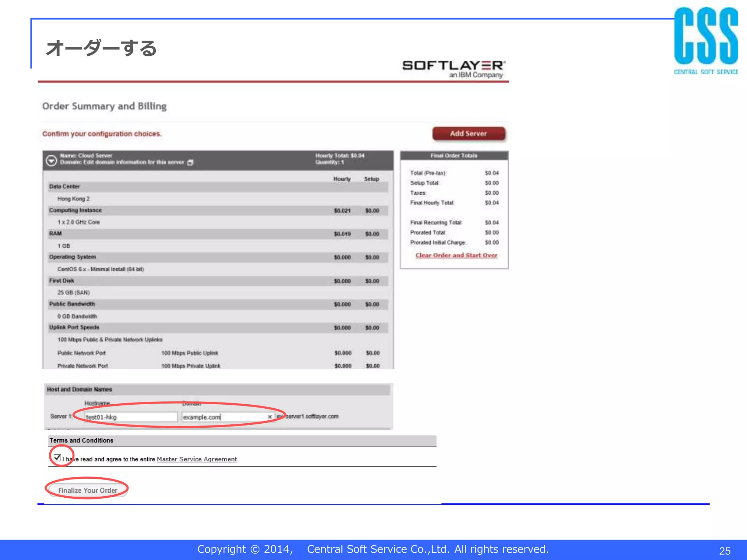The height and width of the screenshot is (560, 747).
Task: Click the Final Recurring Total line
Action: [x=454, y=222]
